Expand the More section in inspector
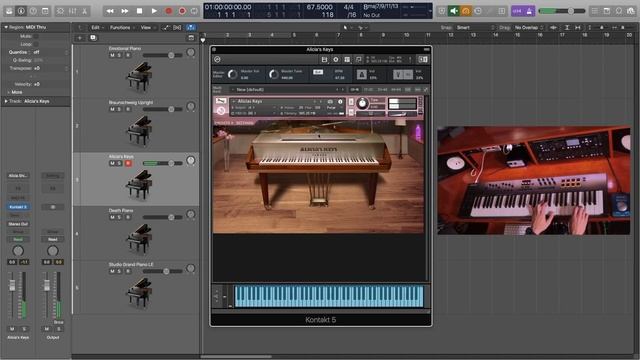The height and width of the screenshot is (360, 640). [14, 92]
